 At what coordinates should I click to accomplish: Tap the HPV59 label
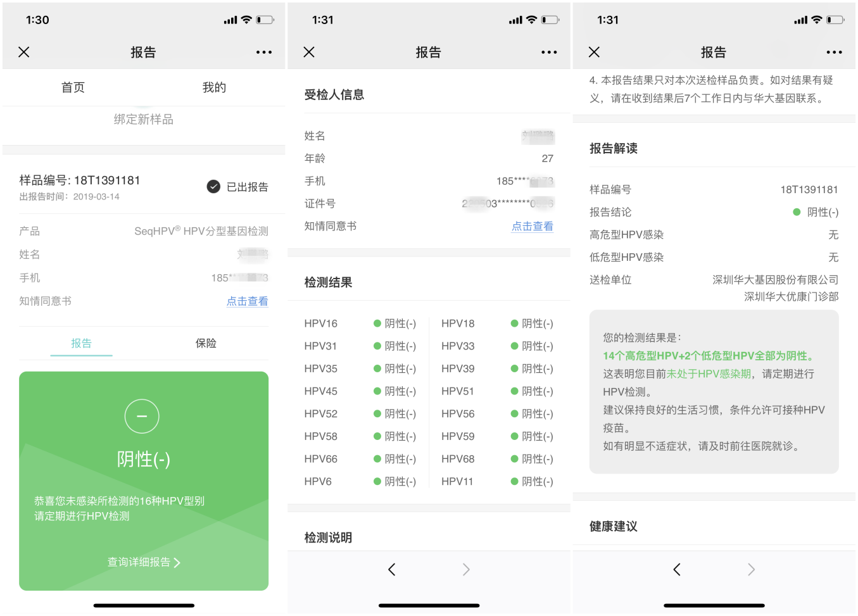pos(458,436)
